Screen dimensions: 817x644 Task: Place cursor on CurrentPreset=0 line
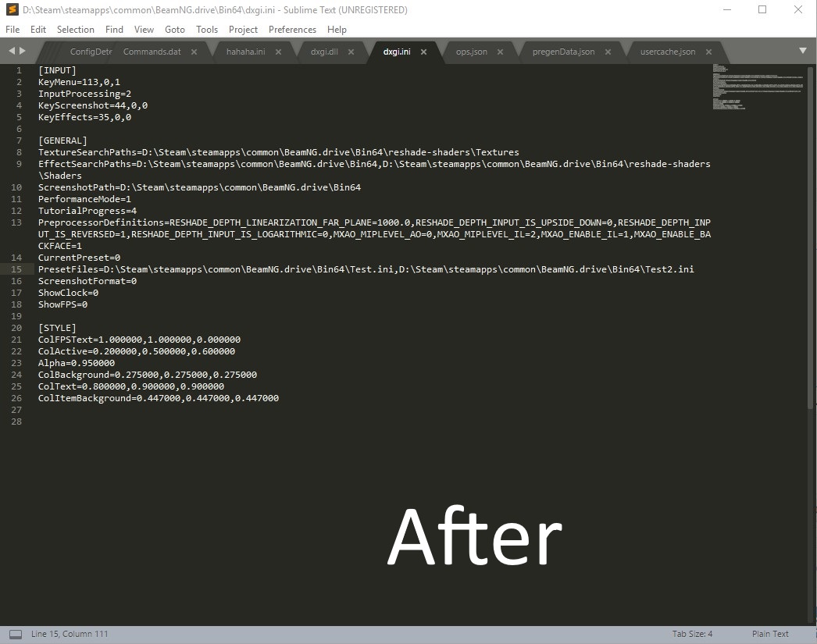pyautogui.click(x=79, y=258)
